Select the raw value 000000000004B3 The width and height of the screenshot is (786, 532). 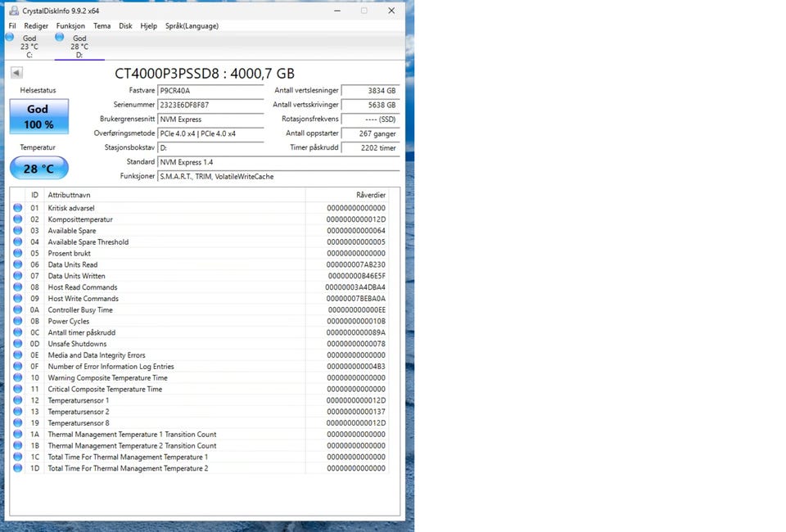tap(356, 366)
